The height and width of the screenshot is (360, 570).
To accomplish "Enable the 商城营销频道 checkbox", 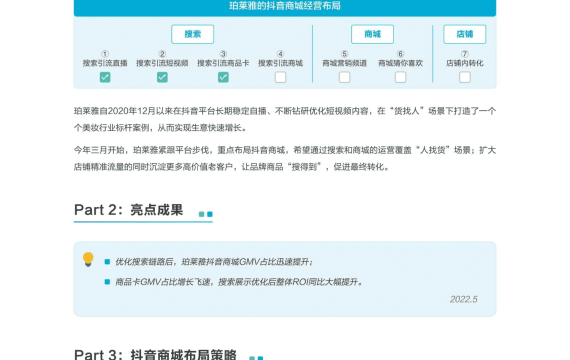I will (344, 77).
